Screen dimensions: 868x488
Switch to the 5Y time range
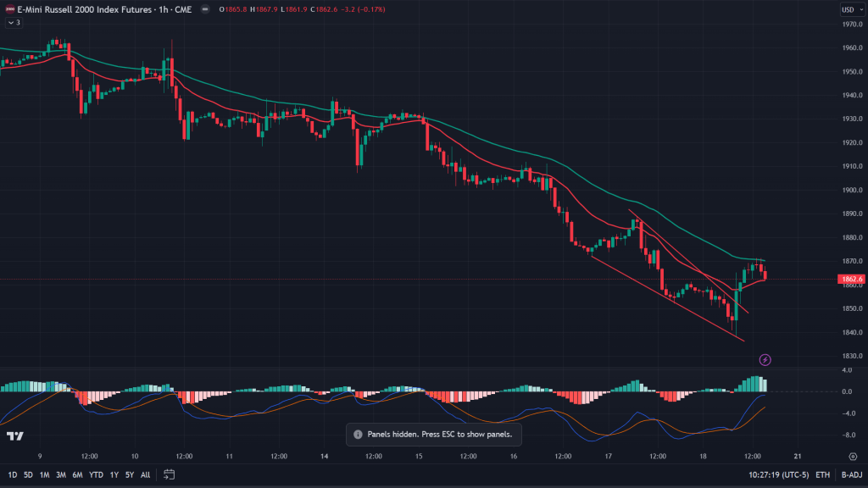pyautogui.click(x=129, y=474)
